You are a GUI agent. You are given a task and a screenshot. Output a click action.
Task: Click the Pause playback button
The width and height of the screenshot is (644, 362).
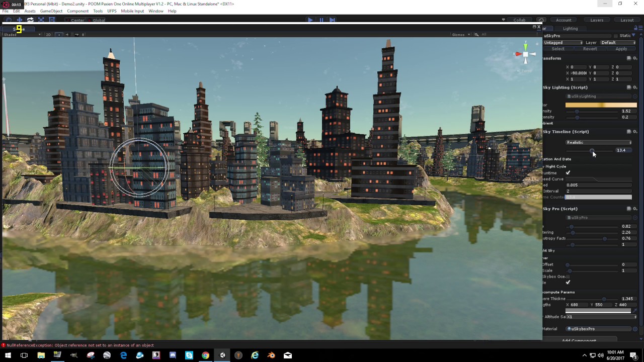[321, 20]
